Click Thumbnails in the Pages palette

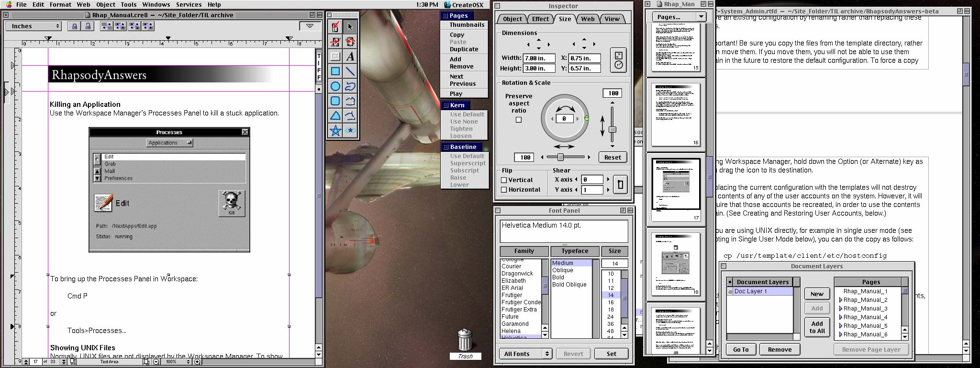point(467,25)
